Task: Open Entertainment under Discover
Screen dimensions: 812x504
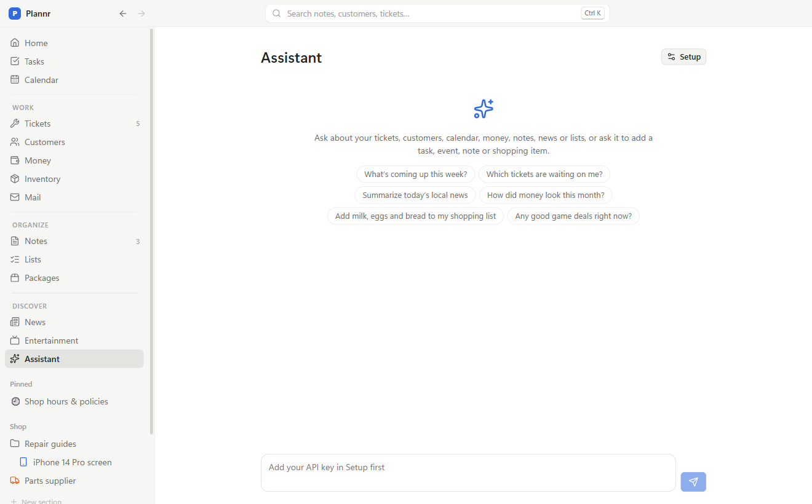Action: coord(74,341)
